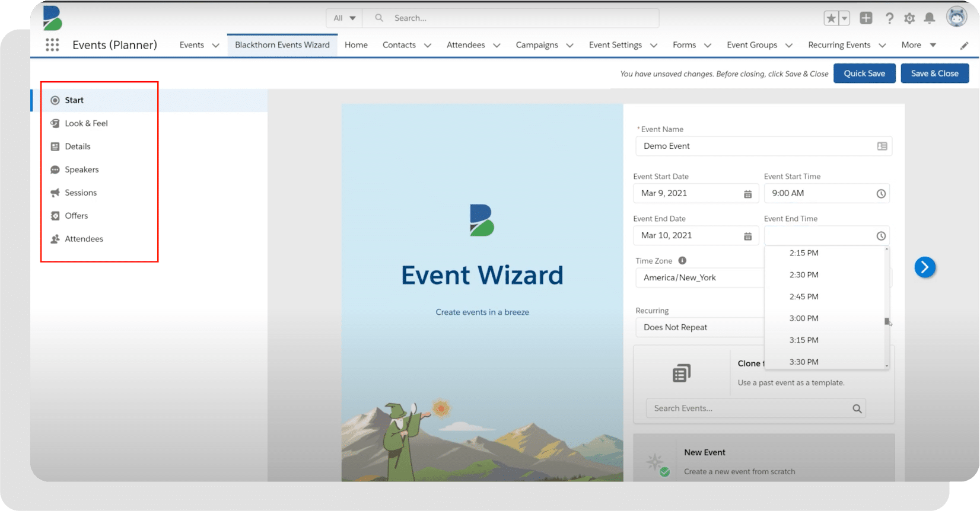Click the Blackthorn logo in header
The width and height of the screenshot is (980, 511).
52,18
